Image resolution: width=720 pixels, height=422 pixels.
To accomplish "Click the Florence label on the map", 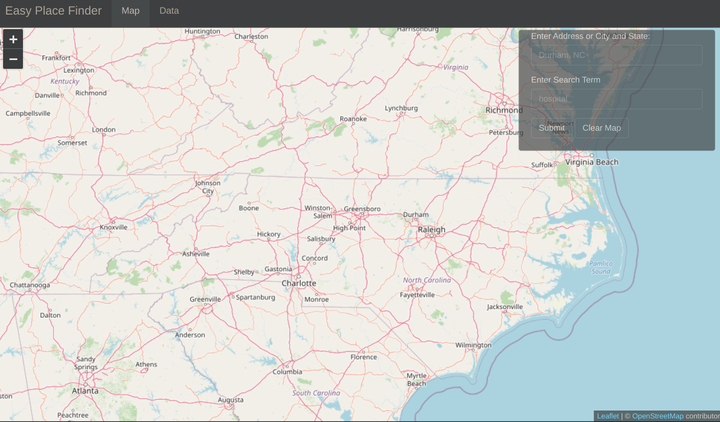I will click(364, 357).
